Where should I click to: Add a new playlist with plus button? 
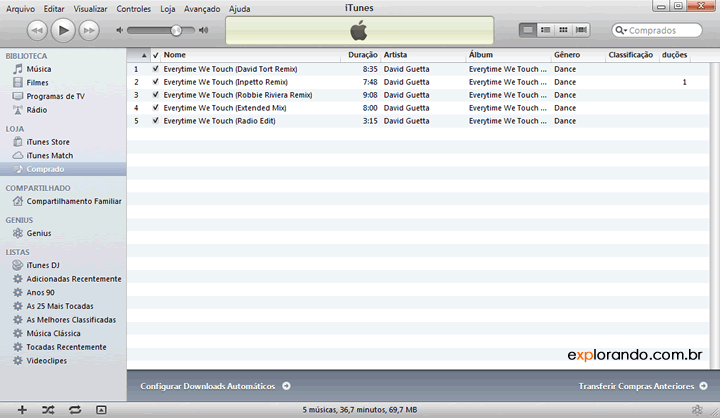[22, 410]
